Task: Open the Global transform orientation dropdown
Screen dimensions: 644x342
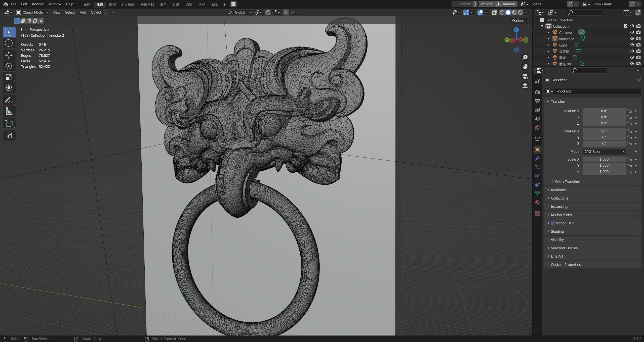Action: point(239,12)
